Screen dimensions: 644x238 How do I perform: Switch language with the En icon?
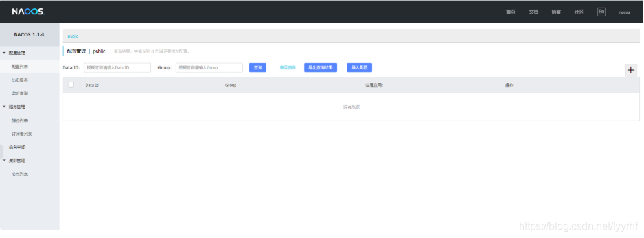click(601, 12)
